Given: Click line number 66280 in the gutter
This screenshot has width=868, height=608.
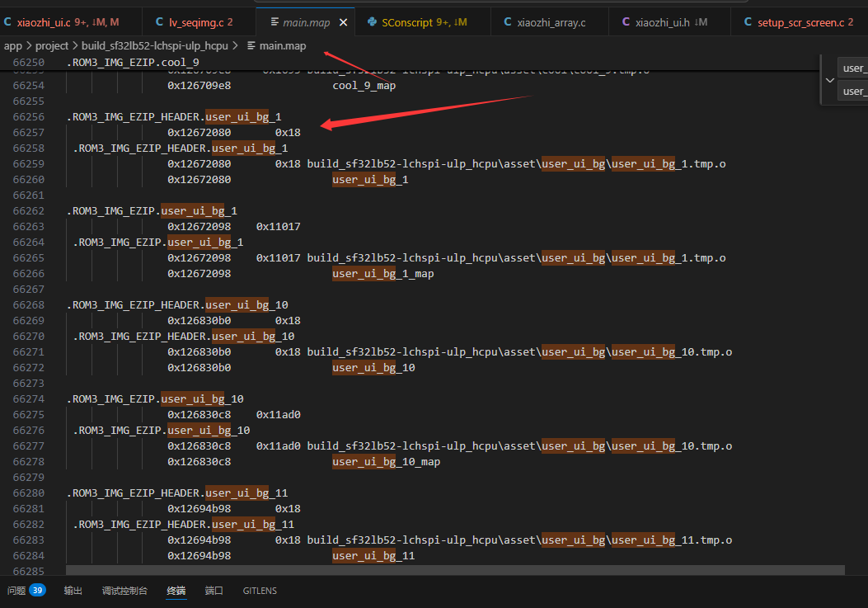Looking at the screenshot, I should (29, 493).
